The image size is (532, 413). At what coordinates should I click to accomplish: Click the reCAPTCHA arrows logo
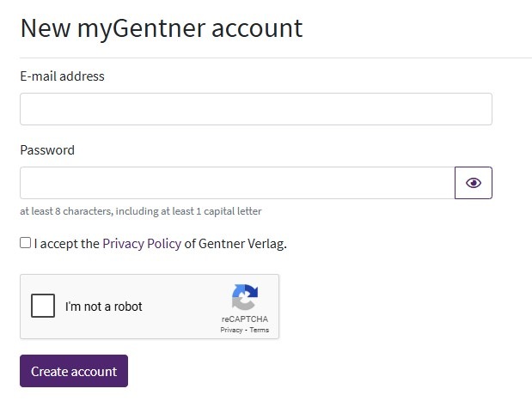coord(245,297)
